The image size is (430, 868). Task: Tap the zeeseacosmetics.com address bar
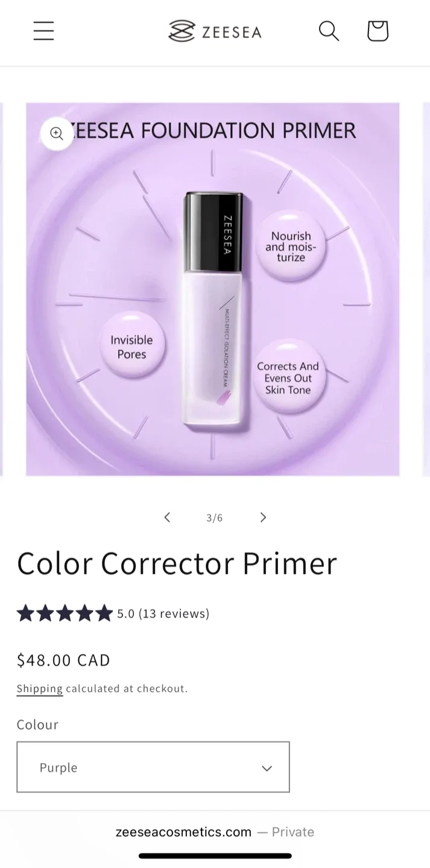pyautogui.click(x=183, y=832)
